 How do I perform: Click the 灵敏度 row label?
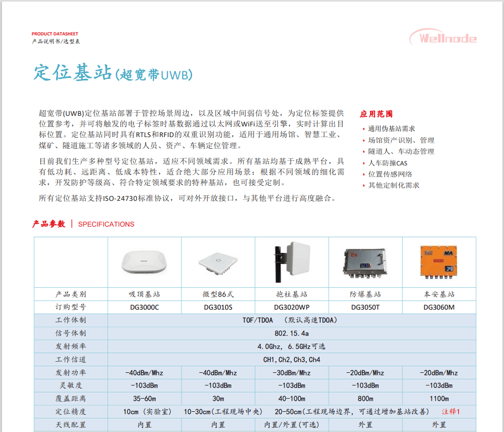click(x=71, y=385)
